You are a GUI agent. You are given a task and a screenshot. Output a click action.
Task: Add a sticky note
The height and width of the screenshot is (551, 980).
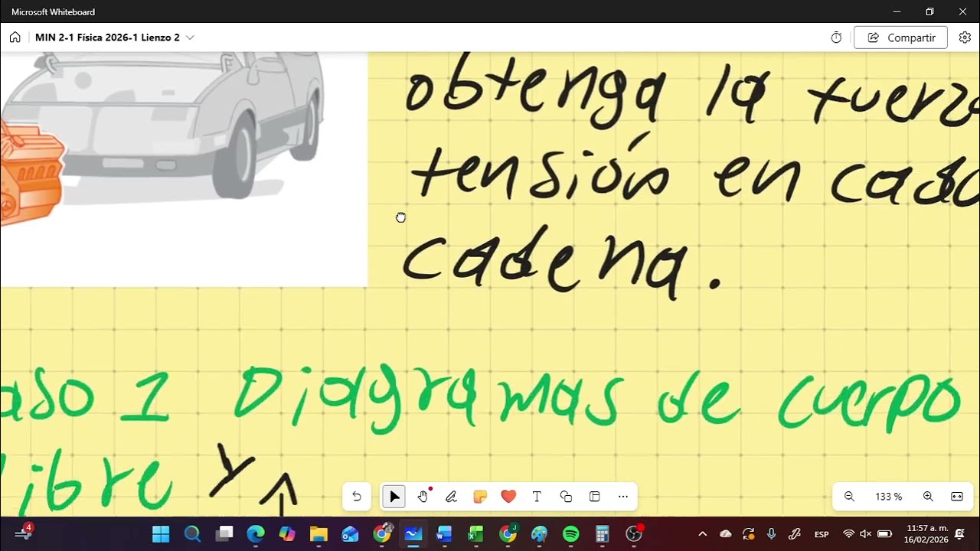coord(480,497)
